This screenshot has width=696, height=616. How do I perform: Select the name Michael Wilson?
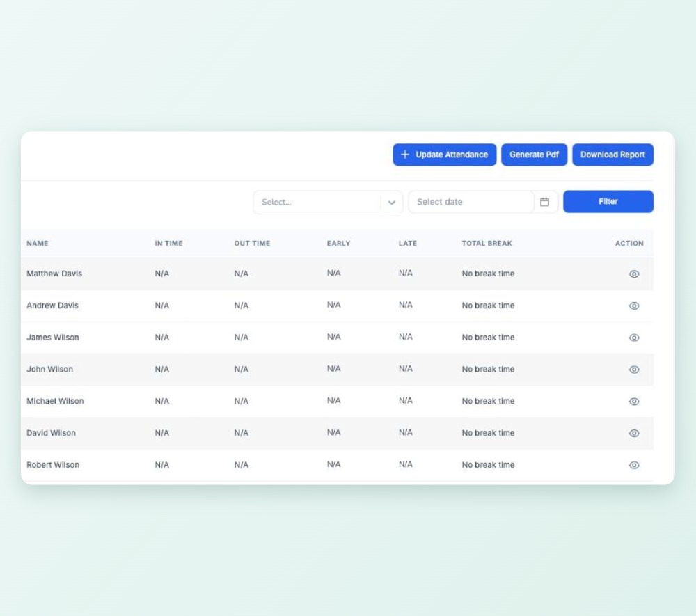tap(55, 401)
